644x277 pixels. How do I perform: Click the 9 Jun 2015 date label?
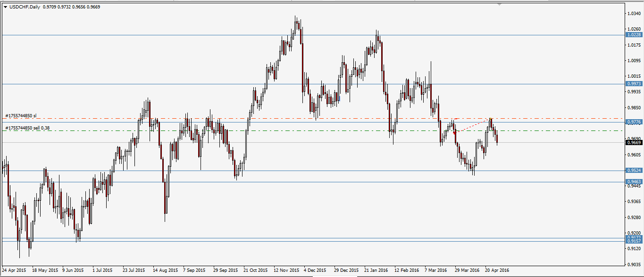click(x=73, y=270)
